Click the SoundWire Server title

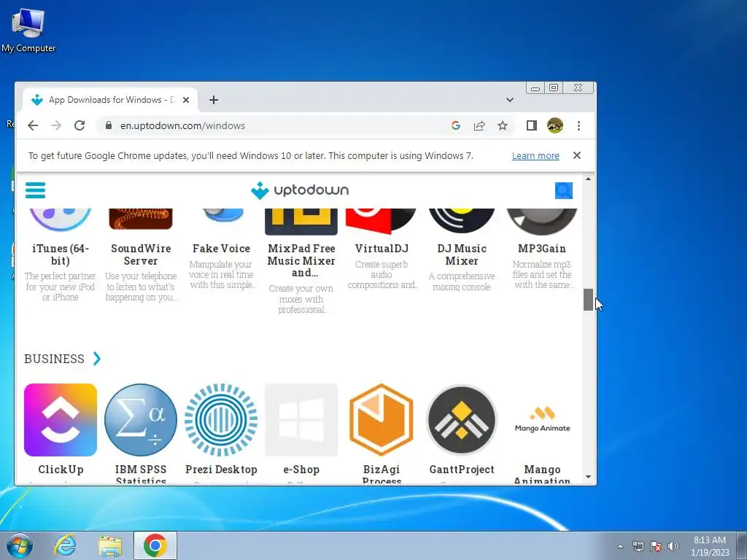[141, 254]
